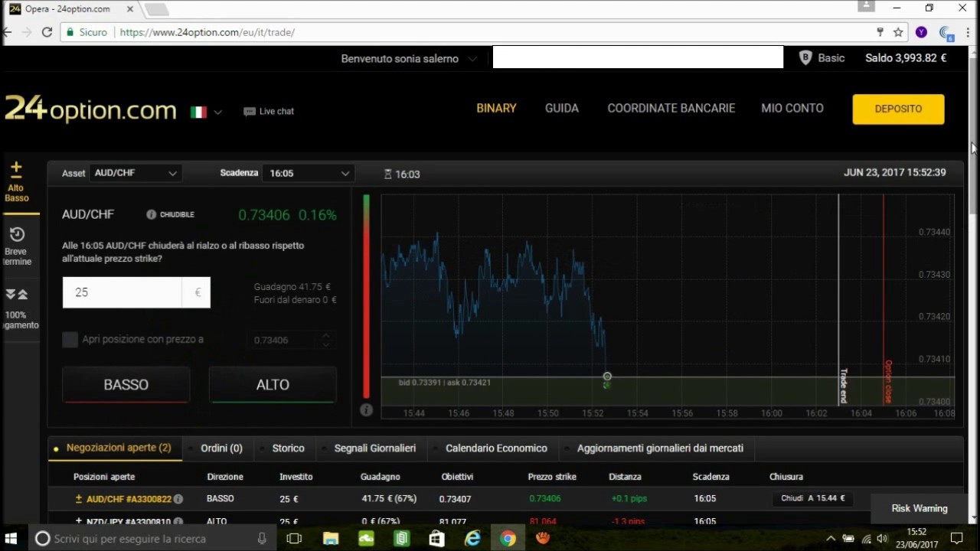The image size is (980, 551).
Task: Adjust the strike price stepper arrows
Action: pyautogui.click(x=326, y=339)
